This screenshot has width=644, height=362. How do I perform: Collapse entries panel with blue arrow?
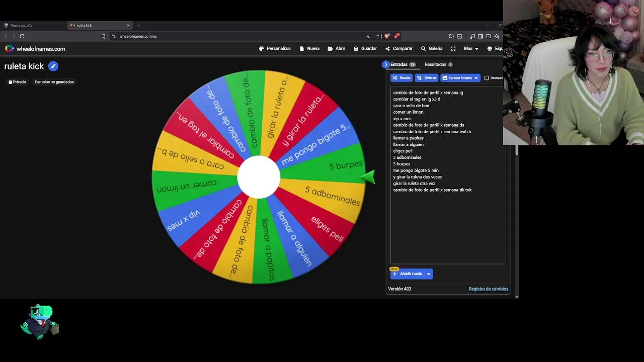tap(386, 64)
